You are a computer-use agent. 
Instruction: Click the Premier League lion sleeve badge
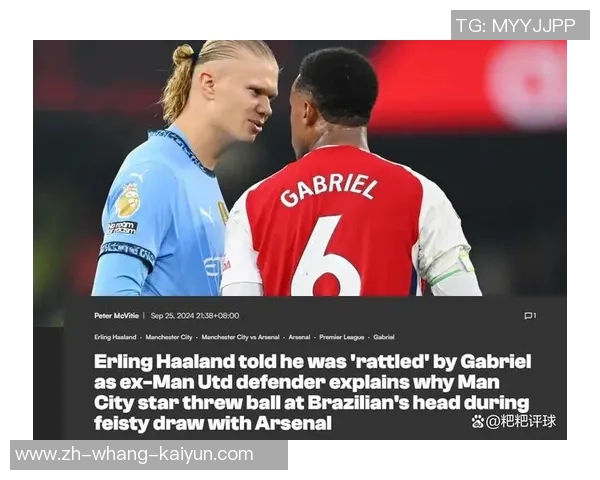(128, 200)
